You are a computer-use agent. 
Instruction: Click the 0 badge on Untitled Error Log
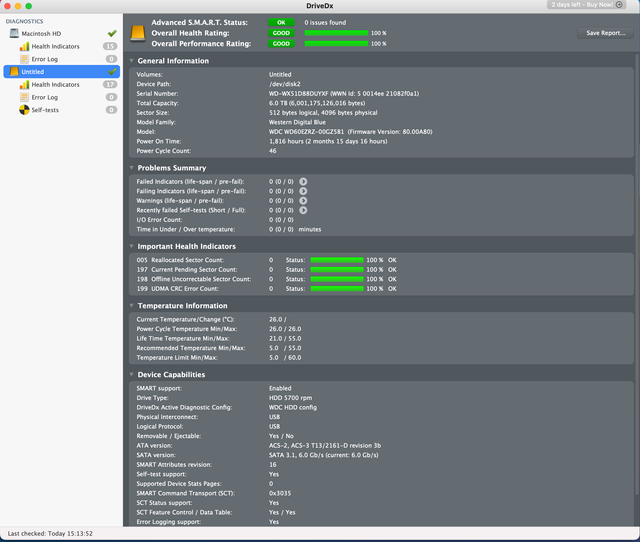(x=111, y=97)
